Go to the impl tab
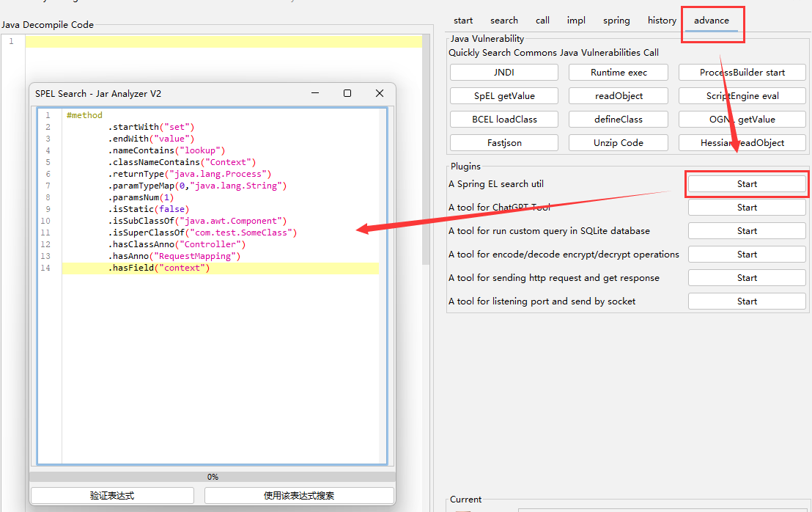This screenshot has width=812, height=512. pyautogui.click(x=576, y=21)
